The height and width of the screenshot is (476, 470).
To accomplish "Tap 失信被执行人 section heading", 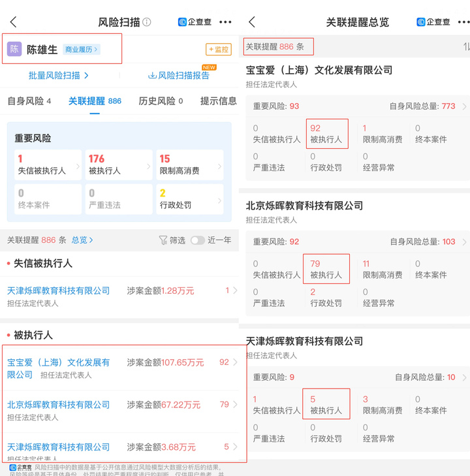I will coord(43,263).
